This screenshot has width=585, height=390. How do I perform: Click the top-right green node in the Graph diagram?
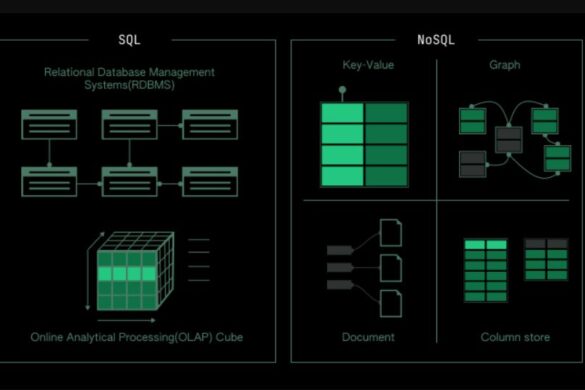point(545,121)
